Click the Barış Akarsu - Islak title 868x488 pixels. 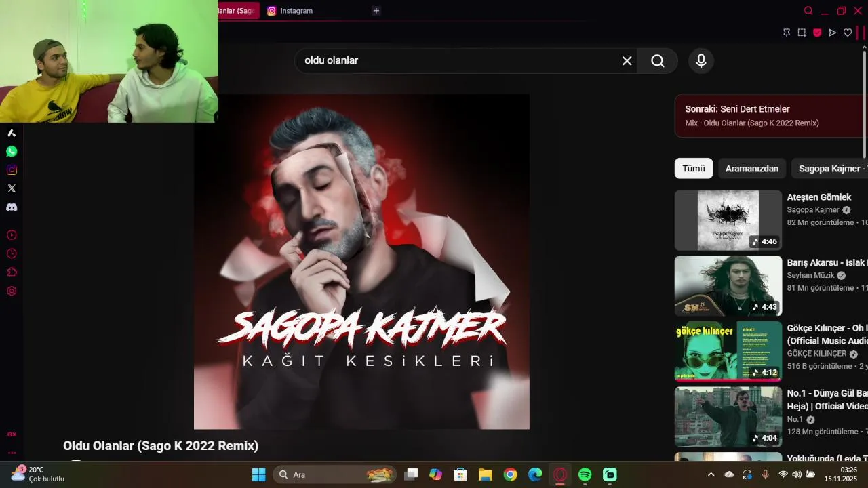tap(827, 263)
